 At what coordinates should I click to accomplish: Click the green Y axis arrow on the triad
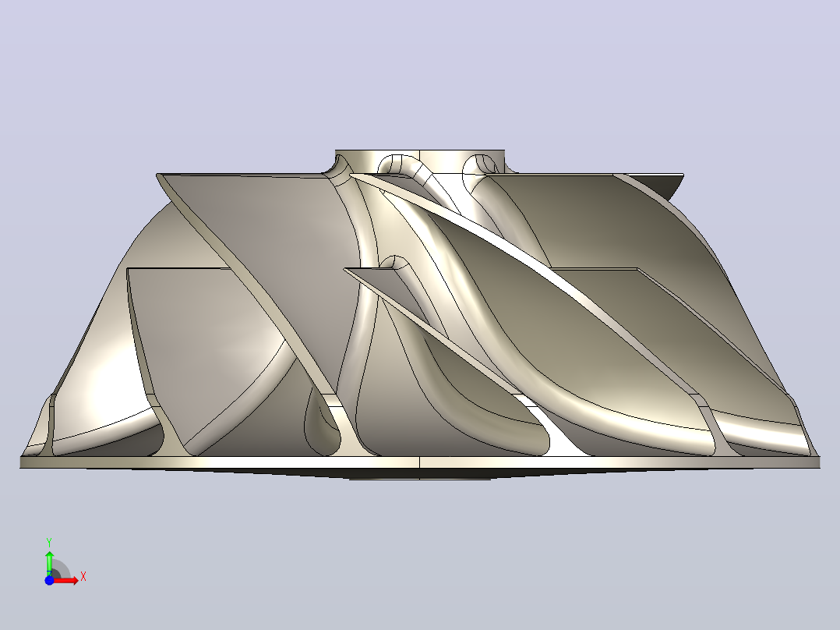[x=49, y=562]
